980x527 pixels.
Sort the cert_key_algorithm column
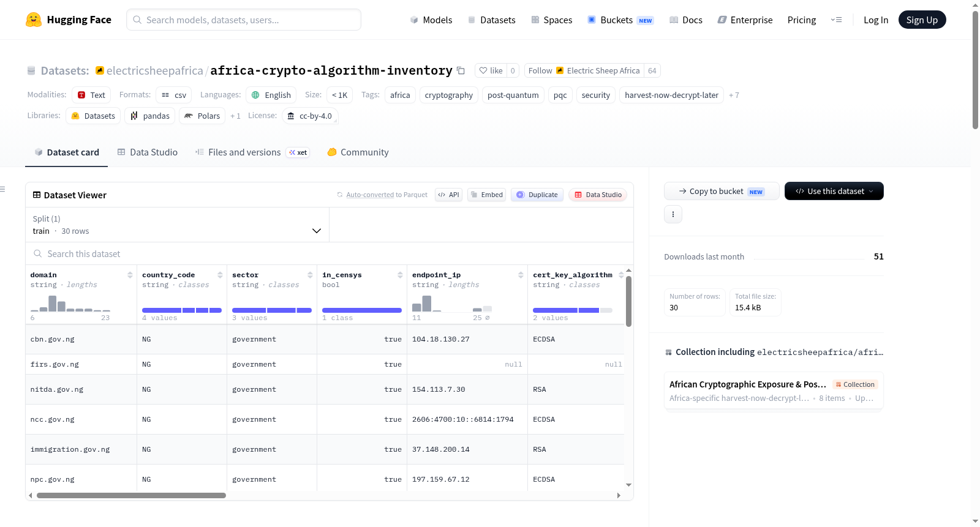(621, 275)
